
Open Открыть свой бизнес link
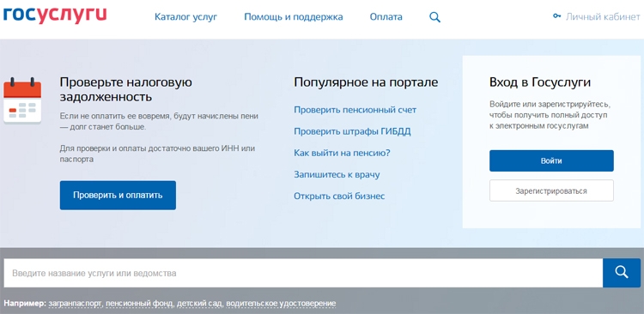pyautogui.click(x=339, y=196)
